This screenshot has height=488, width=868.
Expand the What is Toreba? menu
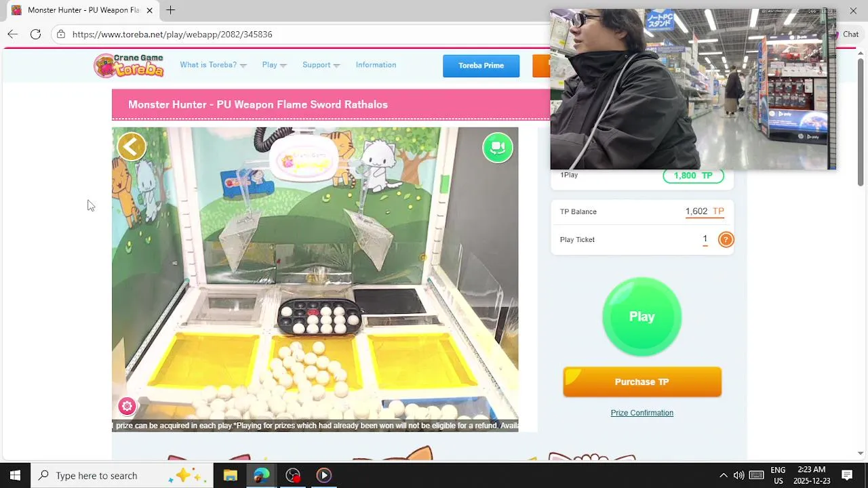click(213, 65)
